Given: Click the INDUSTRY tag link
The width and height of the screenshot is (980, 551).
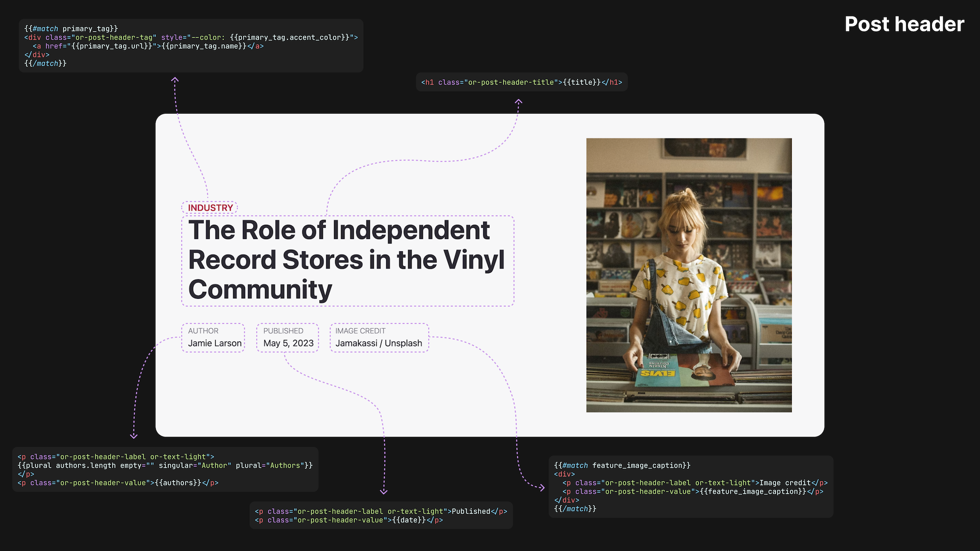Looking at the screenshot, I should click(x=211, y=207).
